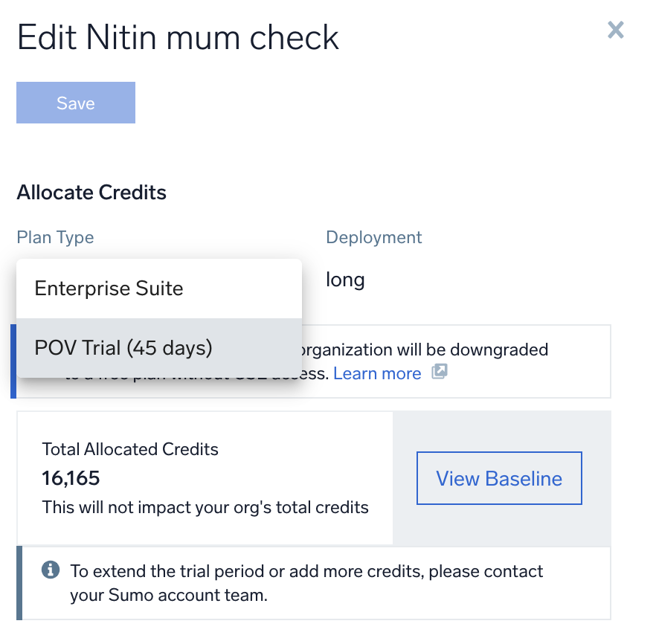The width and height of the screenshot is (656, 644).
Task: Click the 'Edit Nitin mum check' title
Action: click(178, 37)
